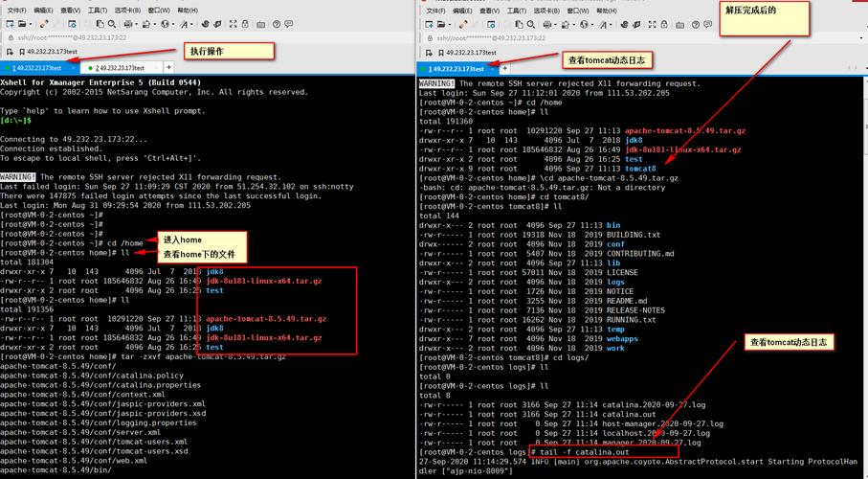Click RUNNING.txt file name in right terminal

(x=632, y=320)
